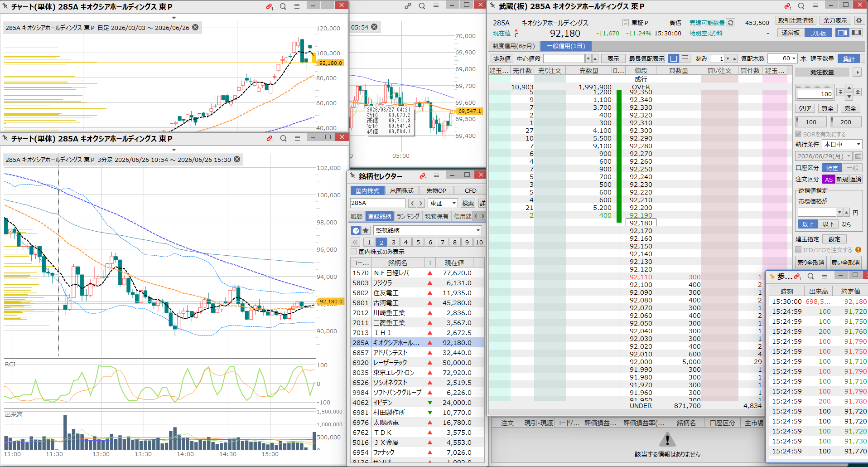Open the 履歴 tab in 銘柄セレクター

click(x=357, y=216)
